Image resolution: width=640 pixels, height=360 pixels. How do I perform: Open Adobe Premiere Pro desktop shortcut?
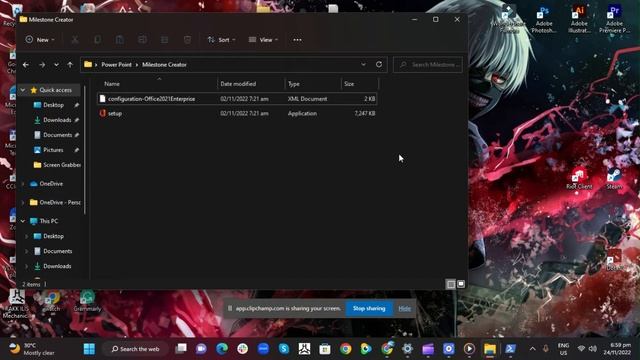pyautogui.click(x=614, y=19)
